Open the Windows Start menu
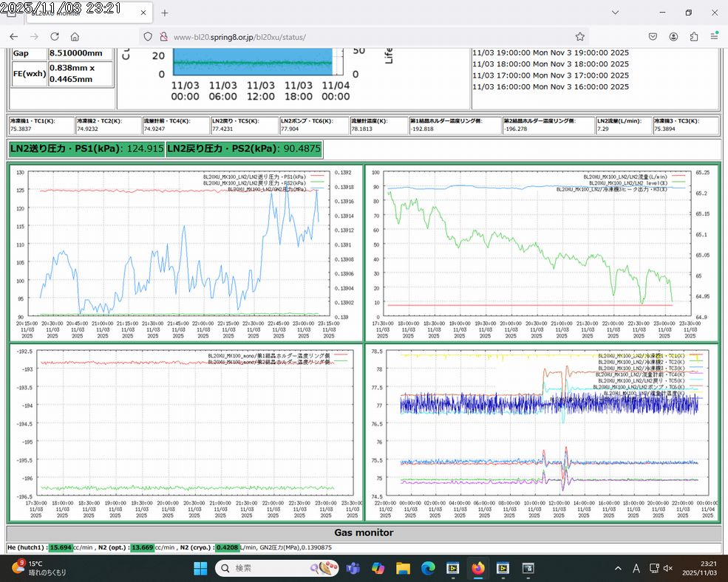The width and height of the screenshot is (728, 582). pos(200,568)
